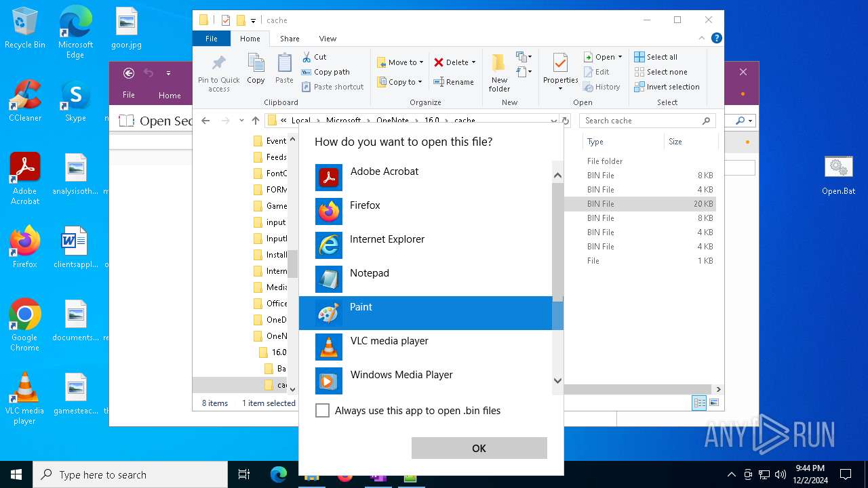Open the OneNote File tab
The height and width of the screenshot is (488, 868).
[129, 95]
